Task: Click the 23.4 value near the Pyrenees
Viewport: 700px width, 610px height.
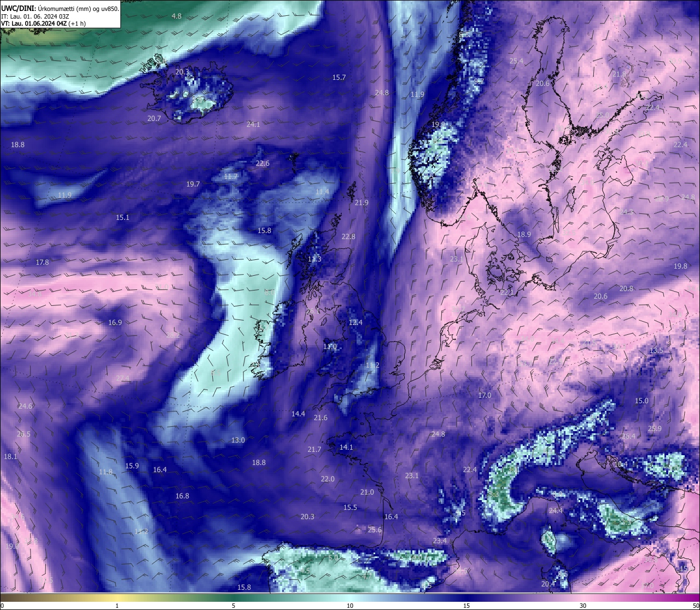Action: (440, 541)
